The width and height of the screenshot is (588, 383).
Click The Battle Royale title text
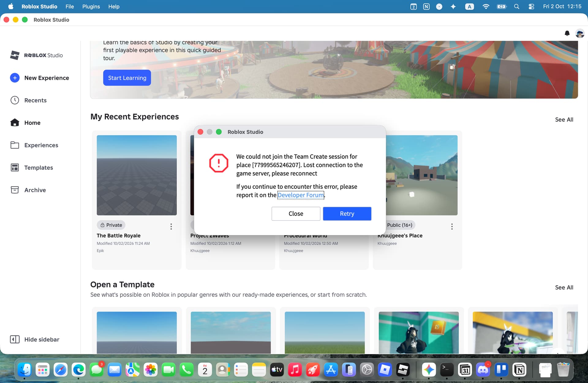119,236
